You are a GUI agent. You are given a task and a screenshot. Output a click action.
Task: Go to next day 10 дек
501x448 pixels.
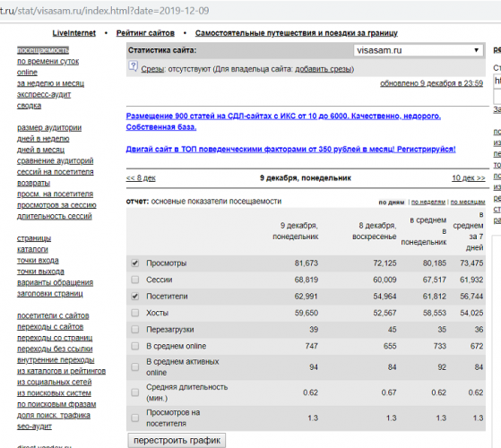(x=469, y=178)
